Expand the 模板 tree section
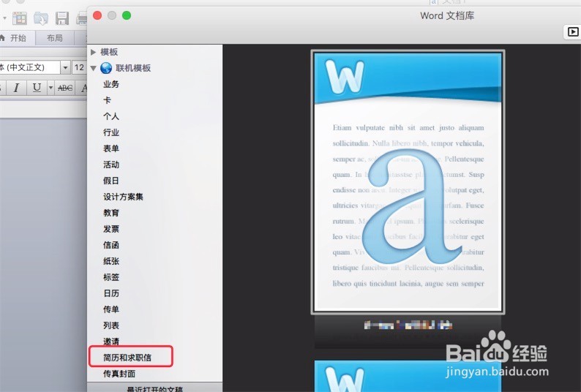Image resolution: width=581 pixels, height=392 pixels. pyautogui.click(x=94, y=52)
